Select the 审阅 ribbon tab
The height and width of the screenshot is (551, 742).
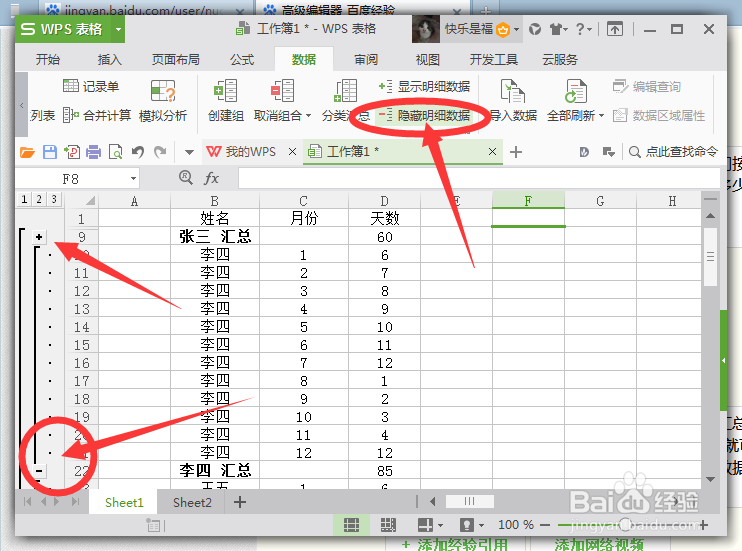pos(366,60)
